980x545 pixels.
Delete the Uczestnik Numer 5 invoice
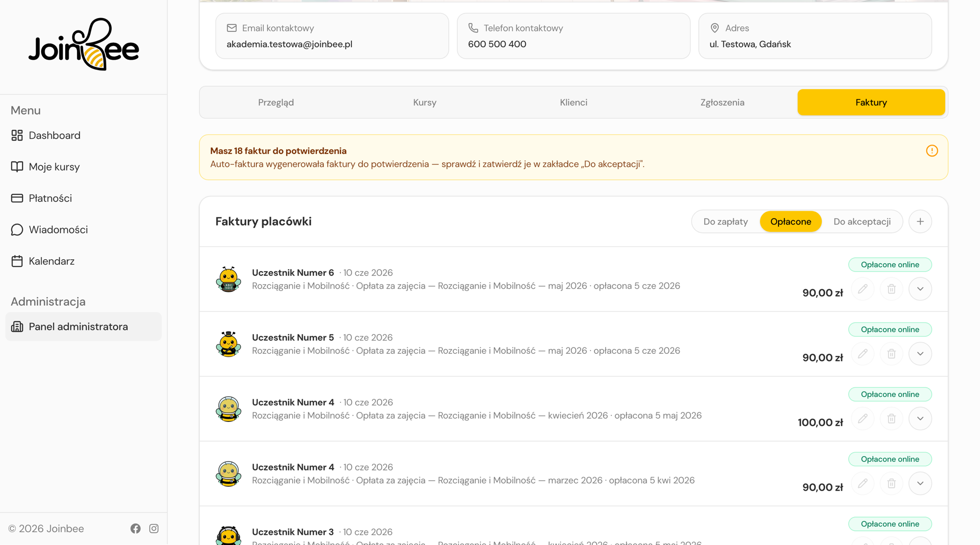(892, 354)
